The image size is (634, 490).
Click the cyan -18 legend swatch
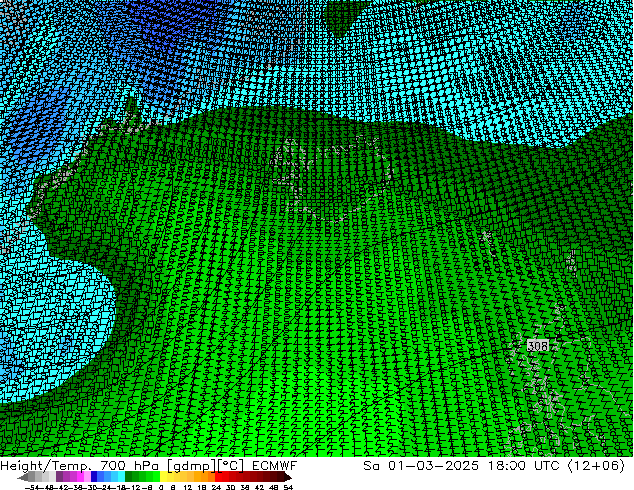click(x=121, y=477)
